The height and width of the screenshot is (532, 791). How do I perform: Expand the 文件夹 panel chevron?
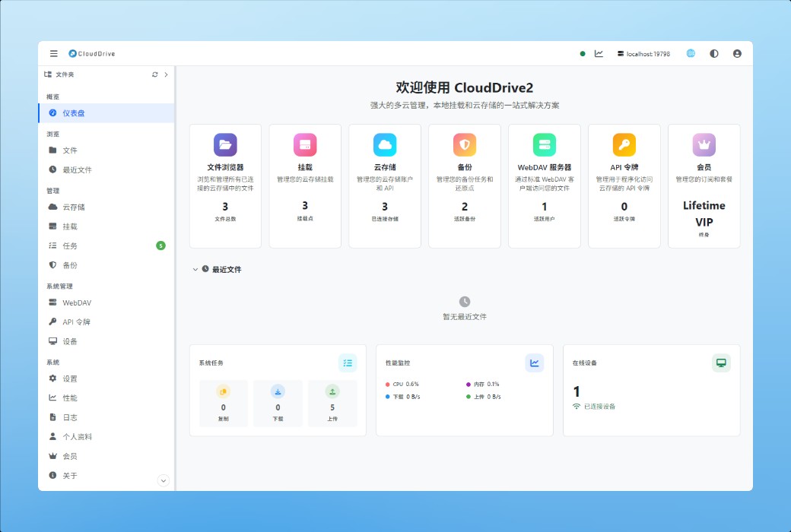166,74
